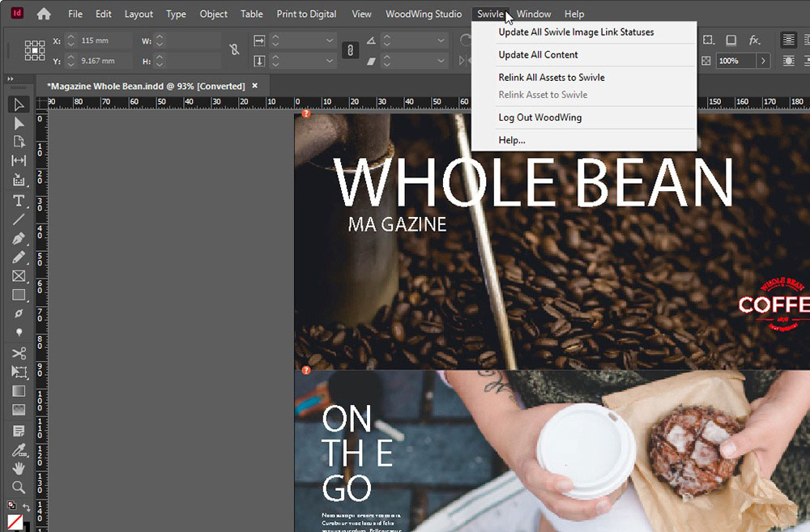This screenshot has height=532, width=810.
Task: Toggle the fill/stroke swap at toolbar bottom
Action: [26, 508]
